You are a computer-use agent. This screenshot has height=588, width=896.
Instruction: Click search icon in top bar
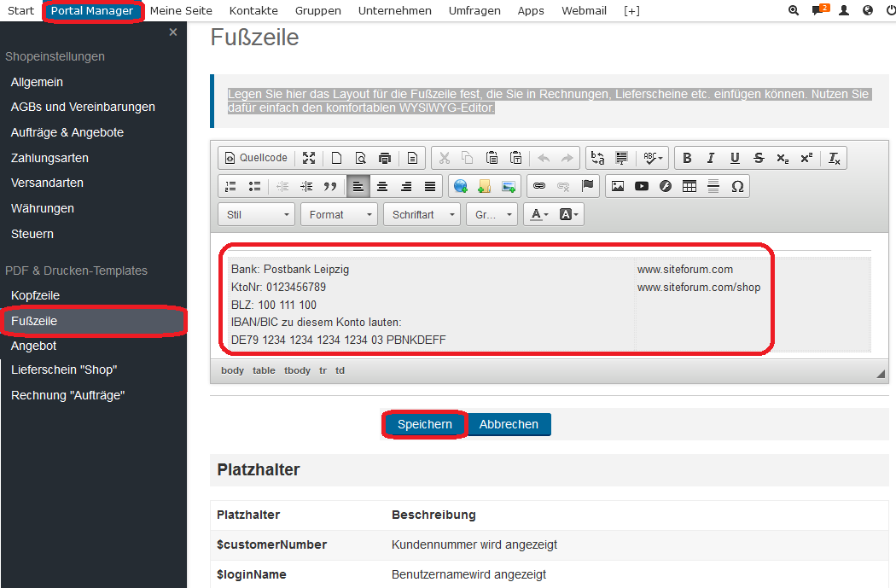794,10
